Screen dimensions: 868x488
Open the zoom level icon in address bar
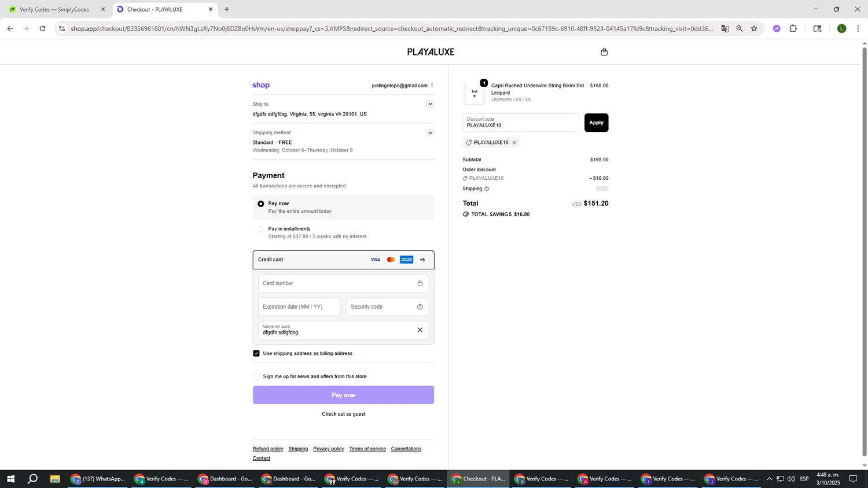pyautogui.click(x=740, y=28)
